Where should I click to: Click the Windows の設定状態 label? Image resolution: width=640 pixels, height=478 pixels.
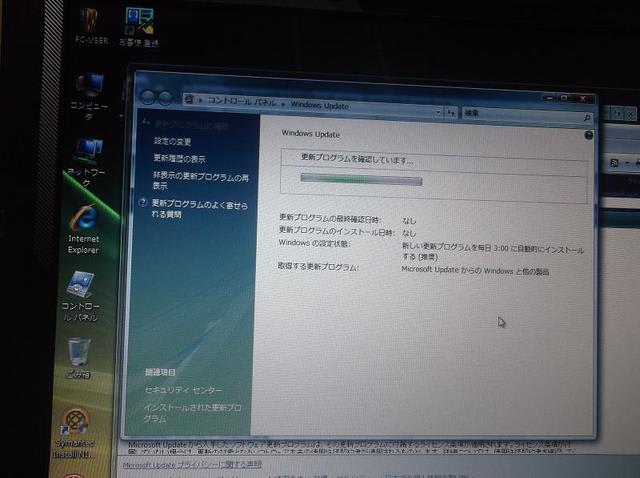click(x=314, y=243)
